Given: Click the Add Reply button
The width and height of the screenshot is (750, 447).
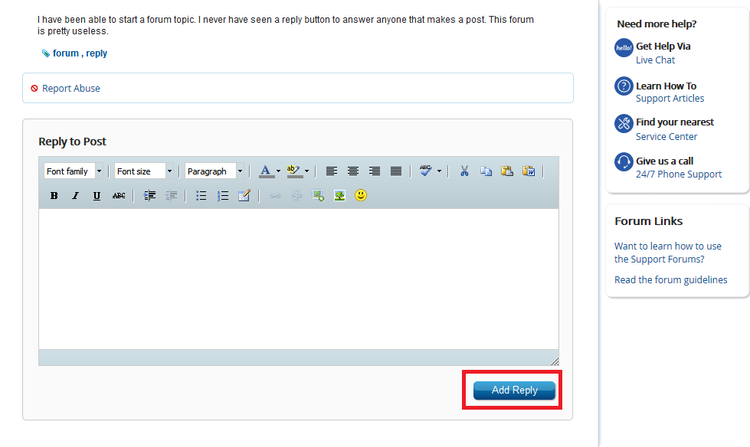Looking at the screenshot, I should (x=514, y=390).
